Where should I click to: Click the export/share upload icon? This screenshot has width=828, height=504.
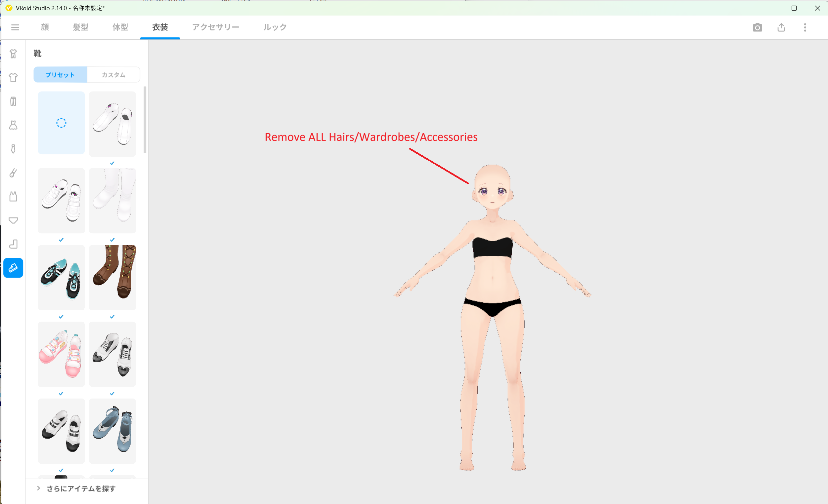pos(781,27)
